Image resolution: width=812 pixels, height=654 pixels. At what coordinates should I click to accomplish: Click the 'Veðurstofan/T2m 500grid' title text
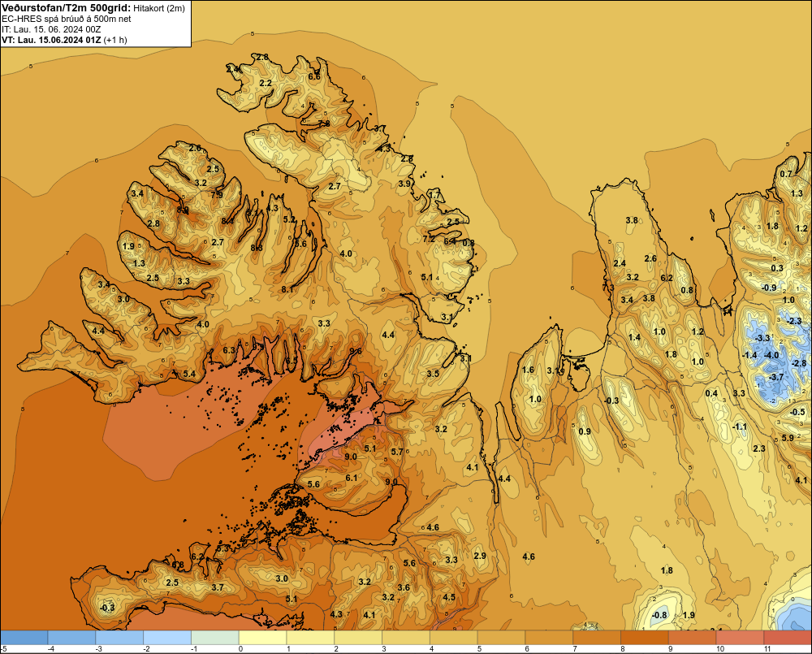(64, 8)
